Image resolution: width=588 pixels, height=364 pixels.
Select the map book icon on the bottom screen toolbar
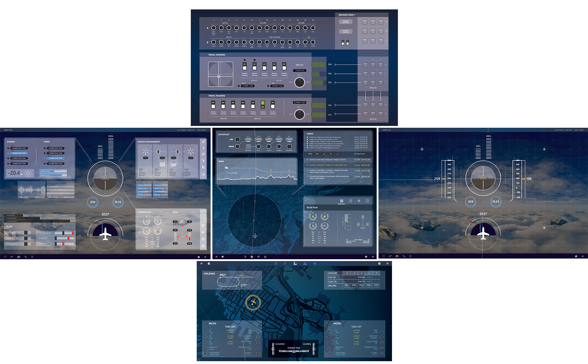(276, 263)
